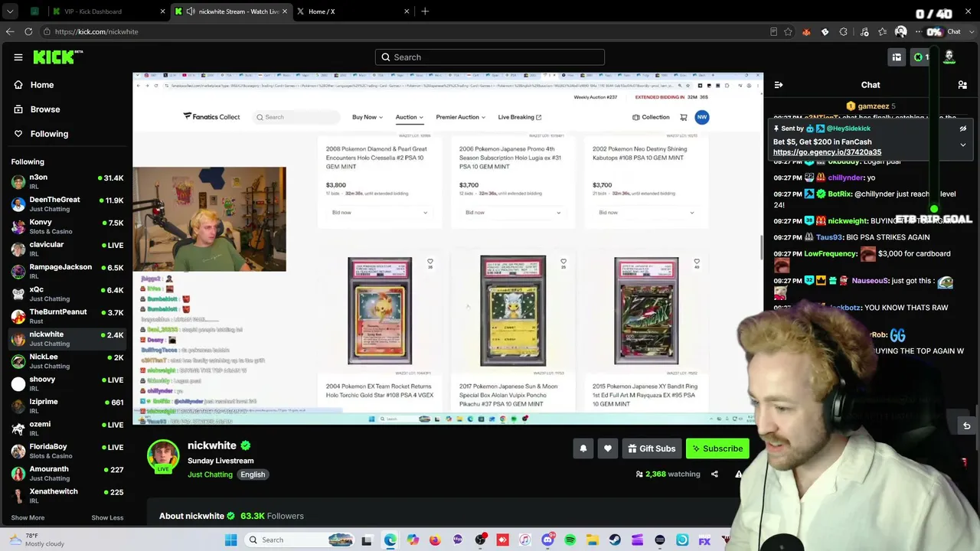This screenshot has height=551, width=980.
Task: Open Collection on Fanatics Collect
Action: pyautogui.click(x=651, y=117)
